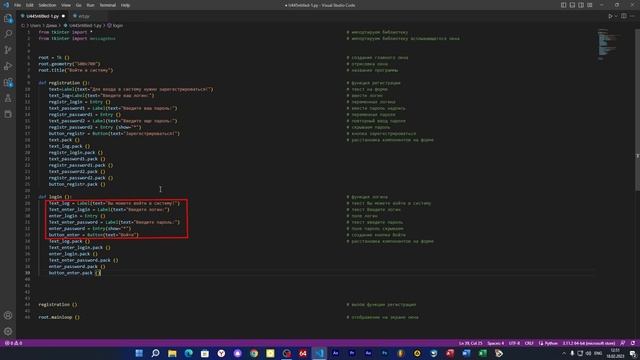Viewport: 640px width, 360px height.
Task: Open Customize Layout icon in title bar
Action: 590,5
